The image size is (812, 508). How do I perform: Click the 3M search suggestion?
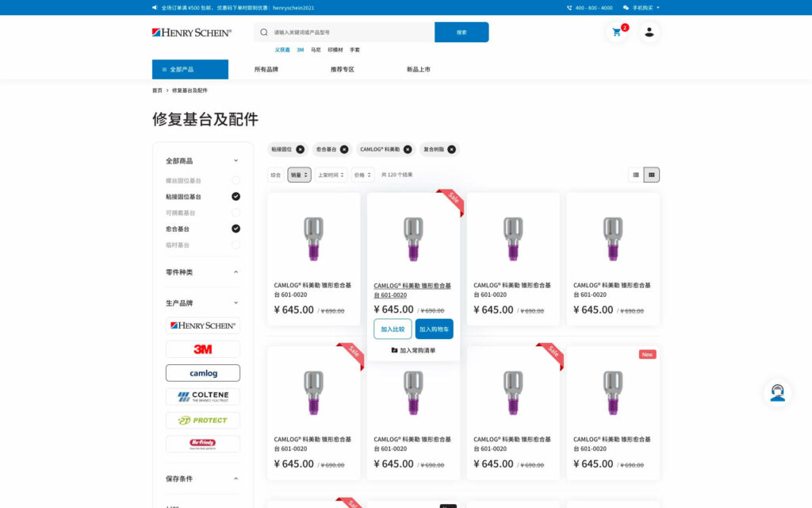301,50
